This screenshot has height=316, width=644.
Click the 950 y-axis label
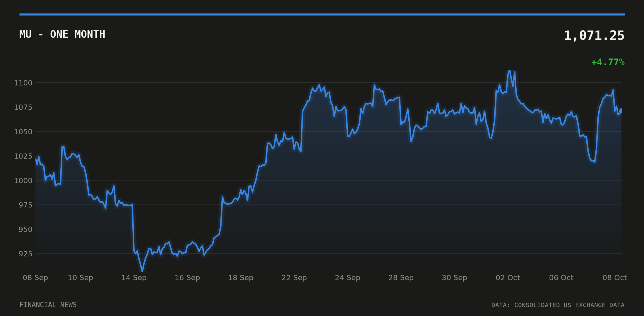25,229
